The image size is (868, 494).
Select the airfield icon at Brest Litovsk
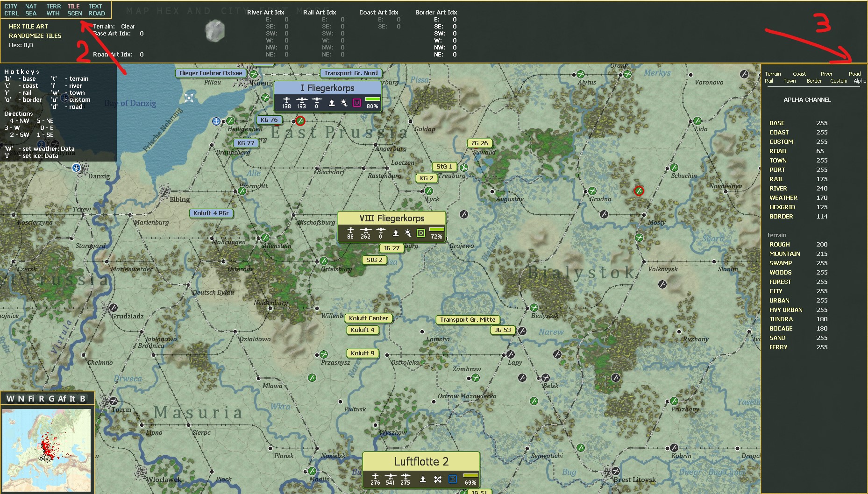616,471
